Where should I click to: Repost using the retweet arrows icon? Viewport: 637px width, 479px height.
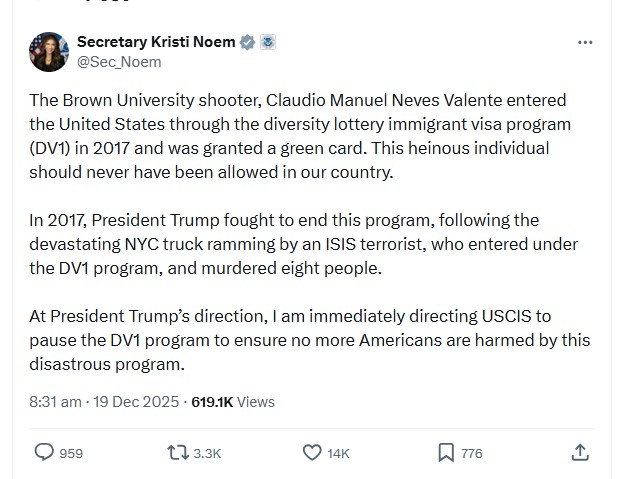click(x=177, y=452)
